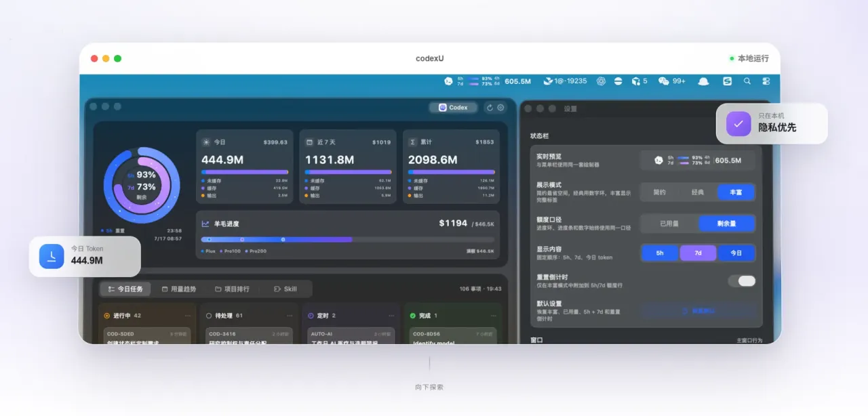868x416 pixels.
Task: Click the sun icon on 今日 card
Action: 206,142
